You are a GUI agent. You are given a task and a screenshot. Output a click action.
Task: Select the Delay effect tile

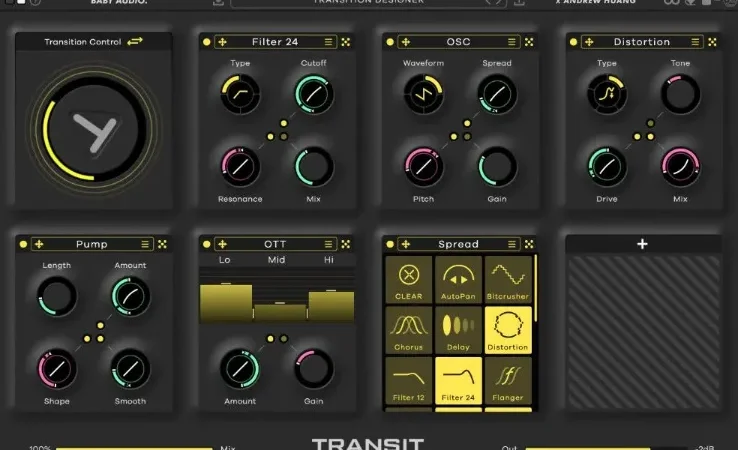pos(458,330)
